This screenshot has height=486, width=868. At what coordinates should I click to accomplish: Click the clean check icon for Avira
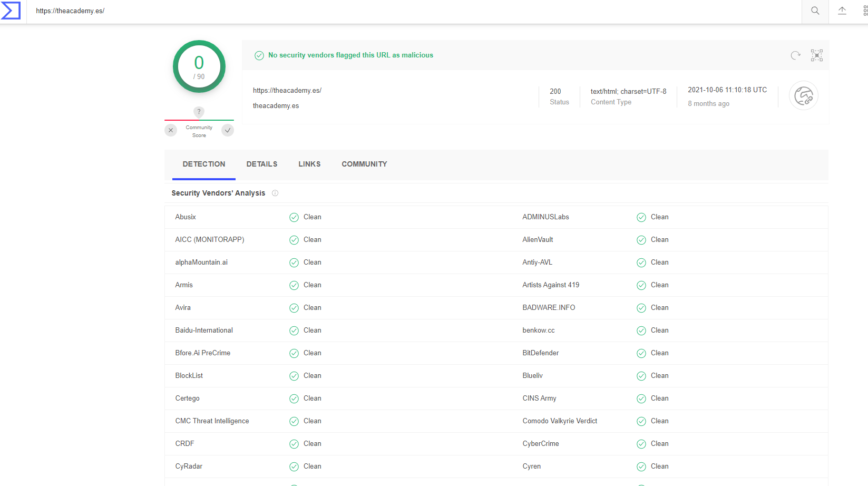pos(294,308)
